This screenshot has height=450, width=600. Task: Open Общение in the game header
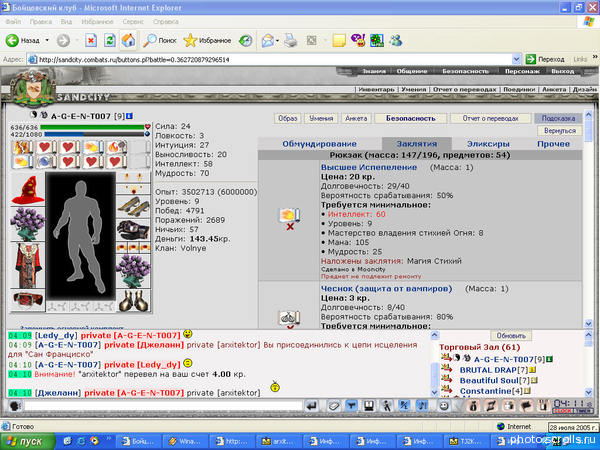click(x=412, y=71)
